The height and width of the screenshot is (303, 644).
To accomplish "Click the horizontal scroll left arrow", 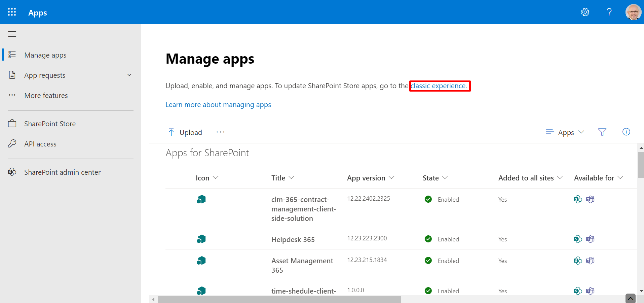I will pyautogui.click(x=153, y=299).
